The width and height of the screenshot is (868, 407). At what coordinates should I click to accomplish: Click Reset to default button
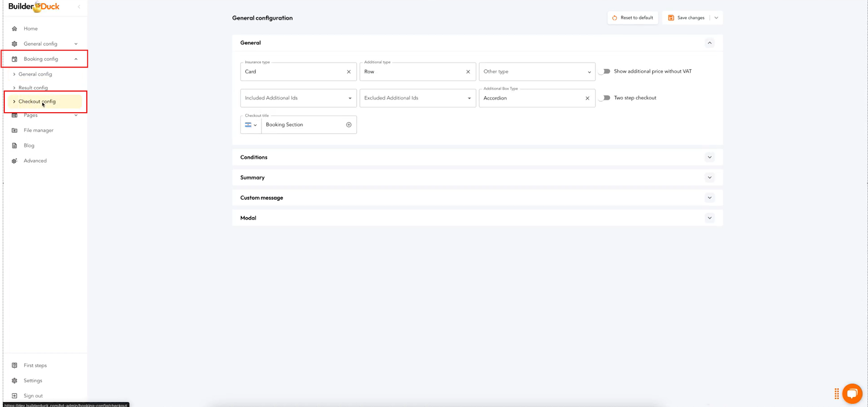coord(633,18)
